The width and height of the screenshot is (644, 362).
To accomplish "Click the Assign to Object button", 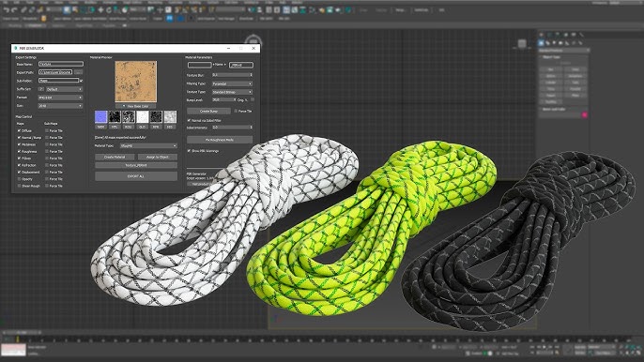I will [x=158, y=158].
